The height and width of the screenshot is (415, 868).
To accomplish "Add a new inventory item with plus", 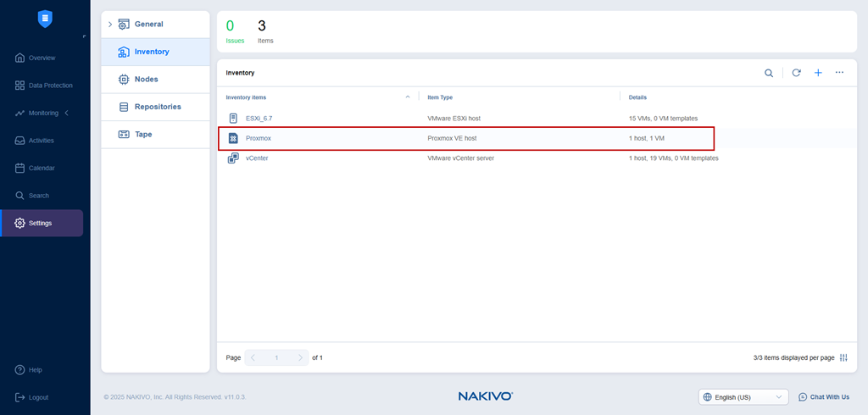I will (818, 73).
